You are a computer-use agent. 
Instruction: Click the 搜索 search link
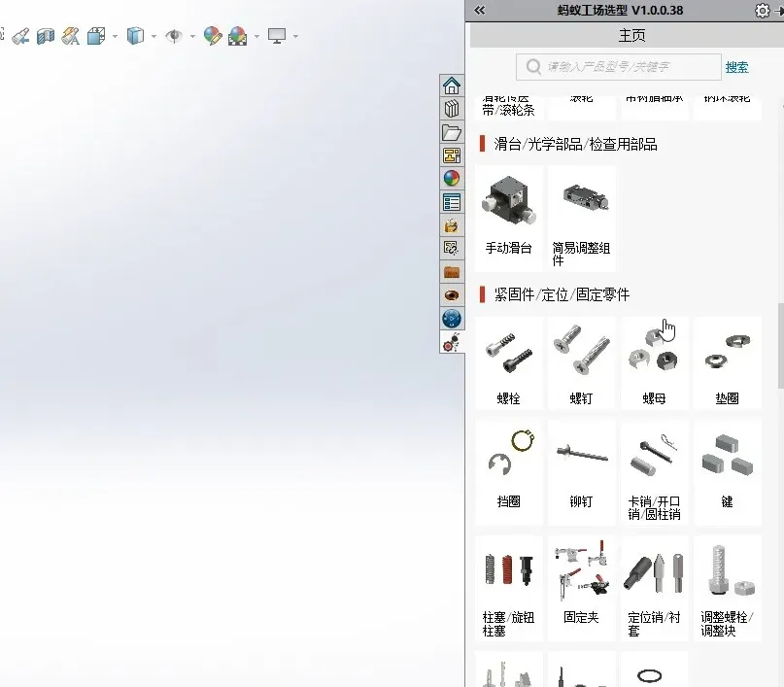737,67
